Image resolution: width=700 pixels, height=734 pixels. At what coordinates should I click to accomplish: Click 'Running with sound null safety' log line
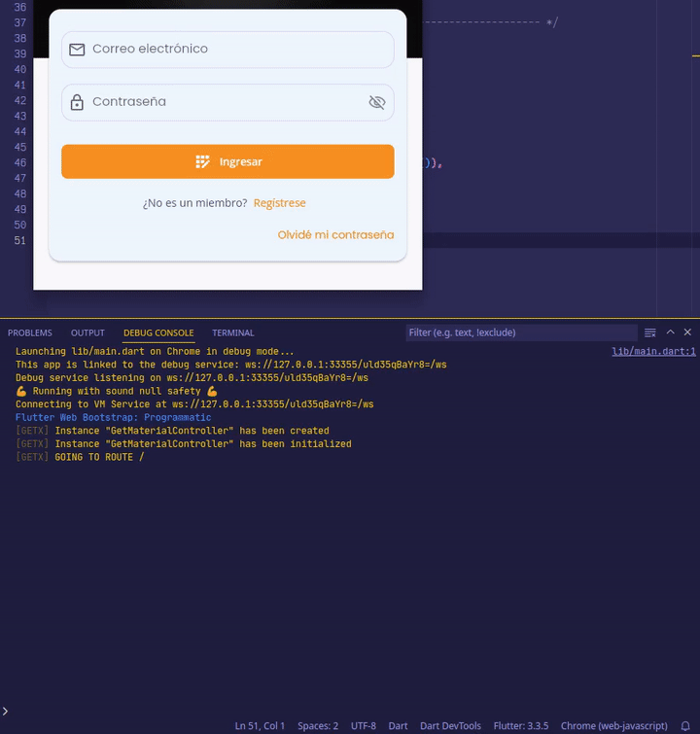point(117,392)
